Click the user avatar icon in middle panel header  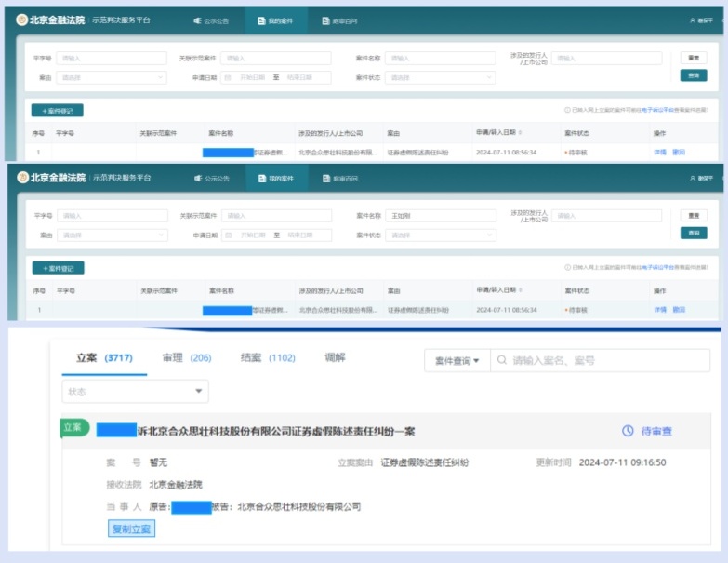point(693,178)
